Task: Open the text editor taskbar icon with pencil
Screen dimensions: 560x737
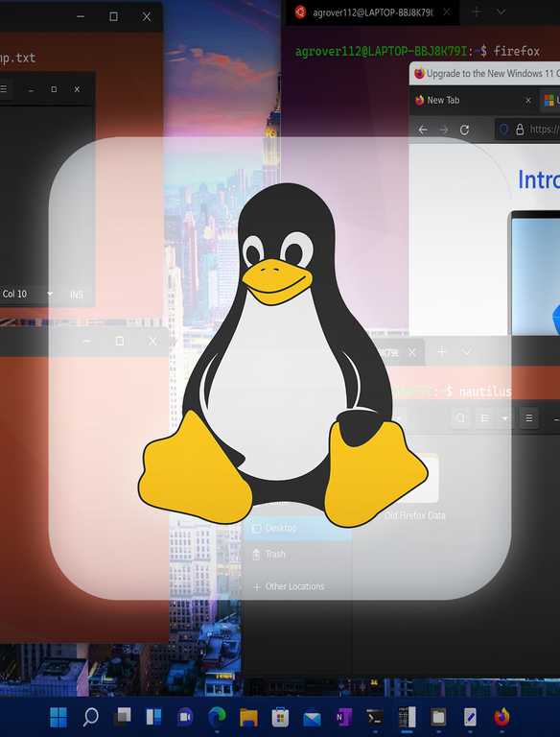Action: (470, 717)
